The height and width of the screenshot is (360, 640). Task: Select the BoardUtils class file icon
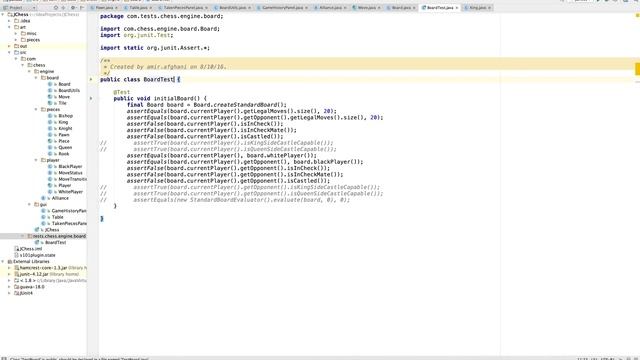point(50,91)
